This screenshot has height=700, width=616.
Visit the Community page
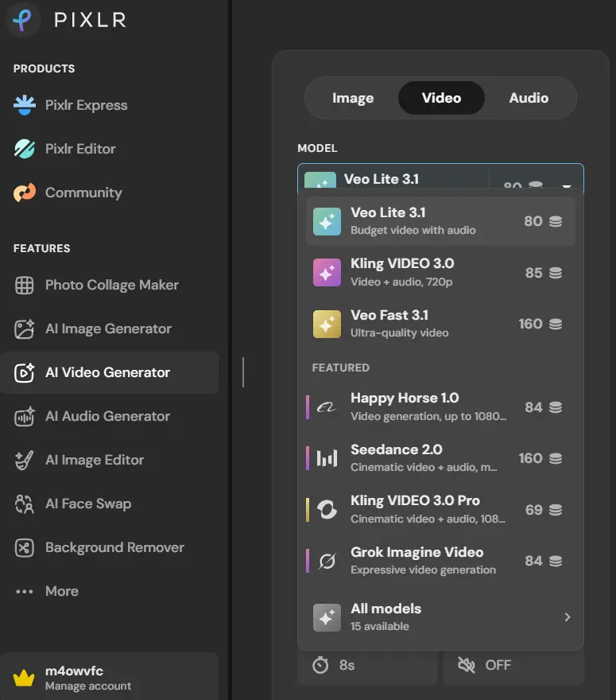109,192
